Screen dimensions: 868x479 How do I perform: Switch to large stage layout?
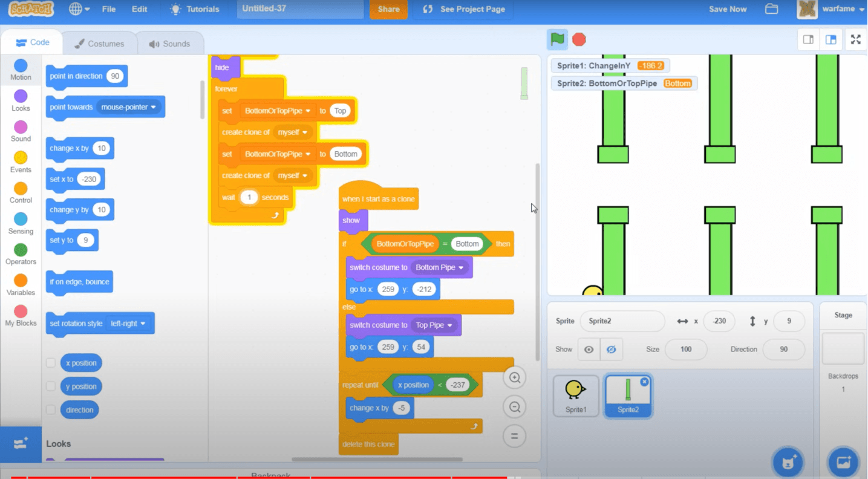coord(831,39)
